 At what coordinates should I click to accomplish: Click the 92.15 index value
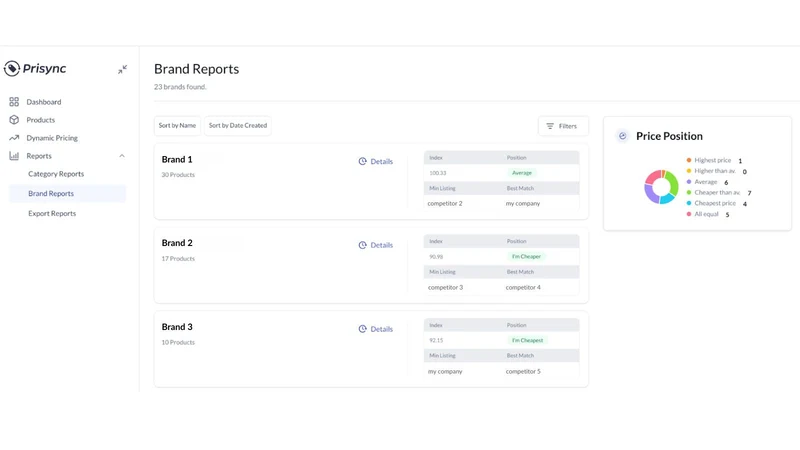coord(436,340)
